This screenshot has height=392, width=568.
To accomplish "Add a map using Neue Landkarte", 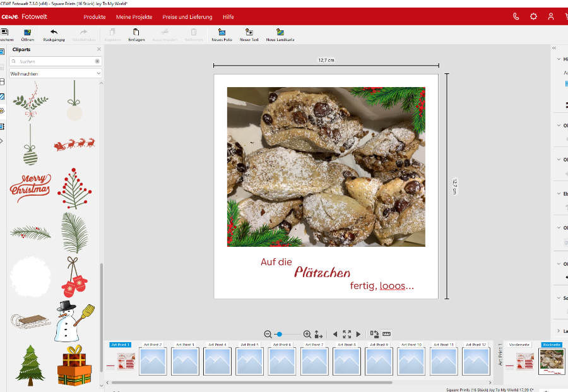I will click(x=280, y=32).
